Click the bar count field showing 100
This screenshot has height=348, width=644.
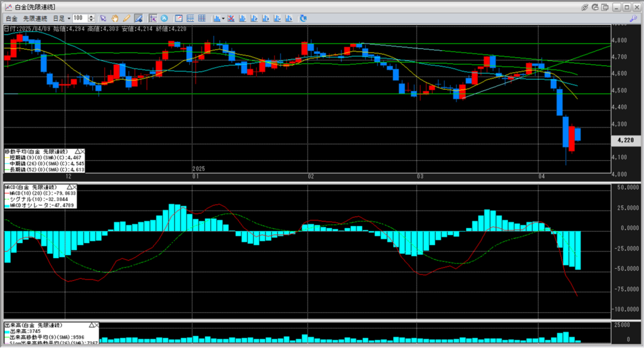[x=80, y=18]
